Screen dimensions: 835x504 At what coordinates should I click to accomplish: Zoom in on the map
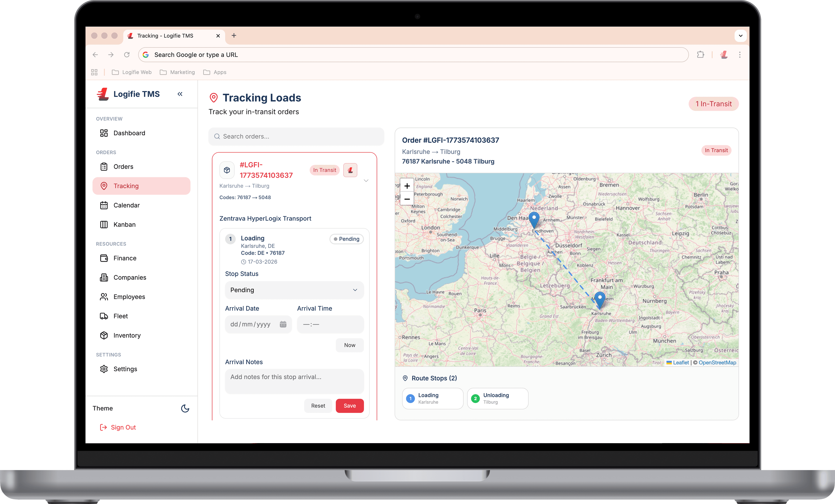407,186
